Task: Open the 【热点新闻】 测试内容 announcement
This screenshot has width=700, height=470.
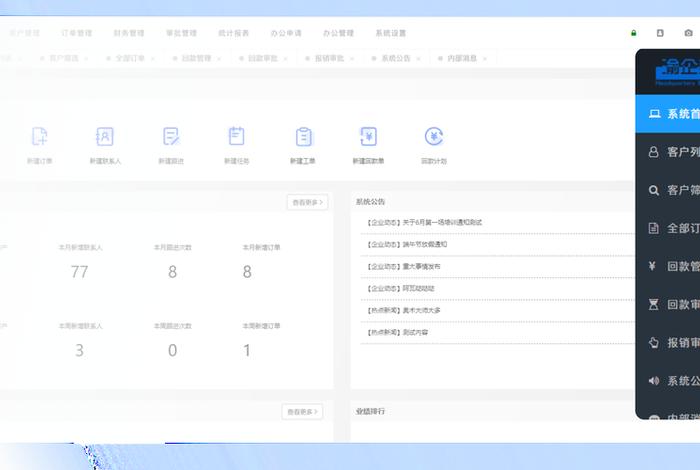Action: [398, 332]
